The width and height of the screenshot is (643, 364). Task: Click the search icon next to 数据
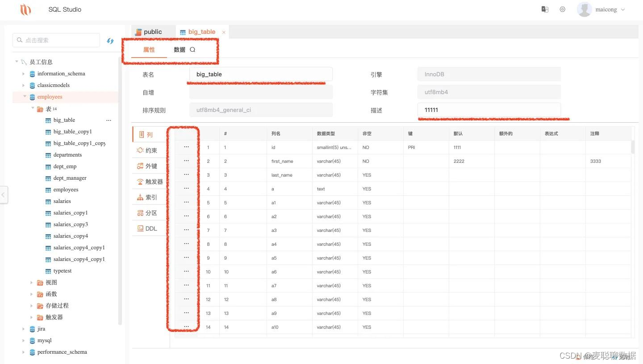[x=192, y=50]
